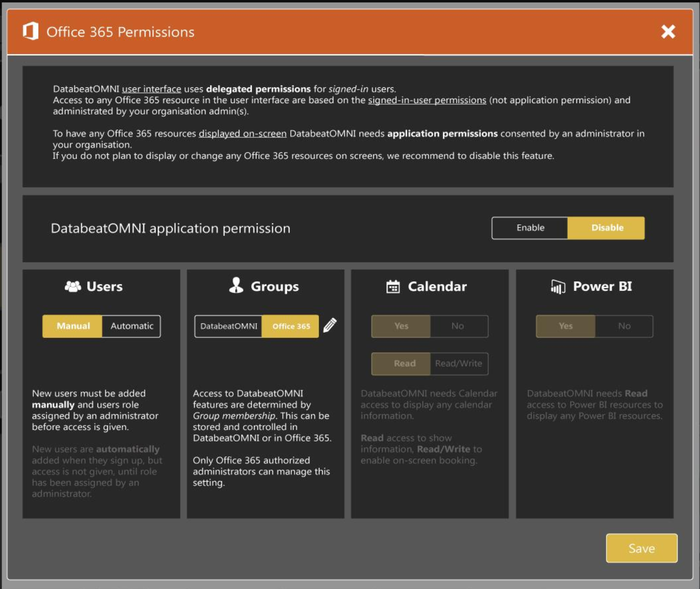700x589 pixels.
Task: Close the Office 365 Permissions dialog
Action: point(668,32)
